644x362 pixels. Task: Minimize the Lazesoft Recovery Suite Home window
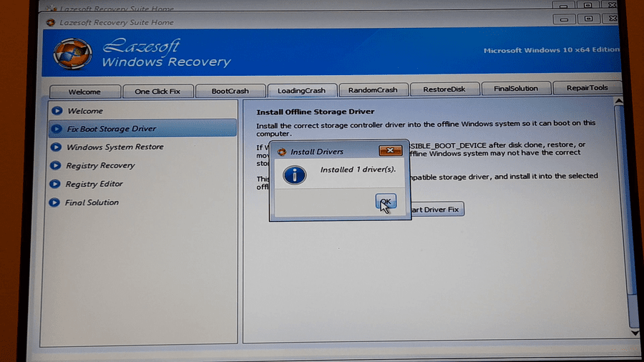pos(564,19)
